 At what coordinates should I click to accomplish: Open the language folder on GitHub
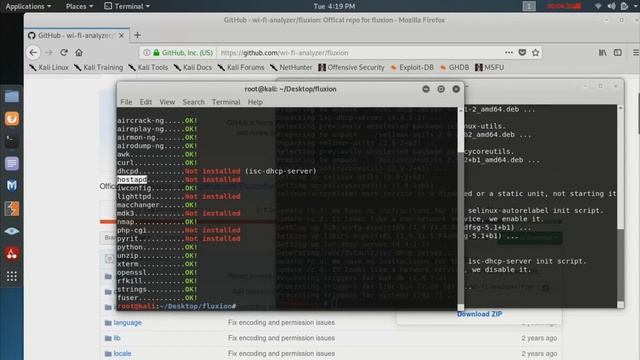point(127,322)
